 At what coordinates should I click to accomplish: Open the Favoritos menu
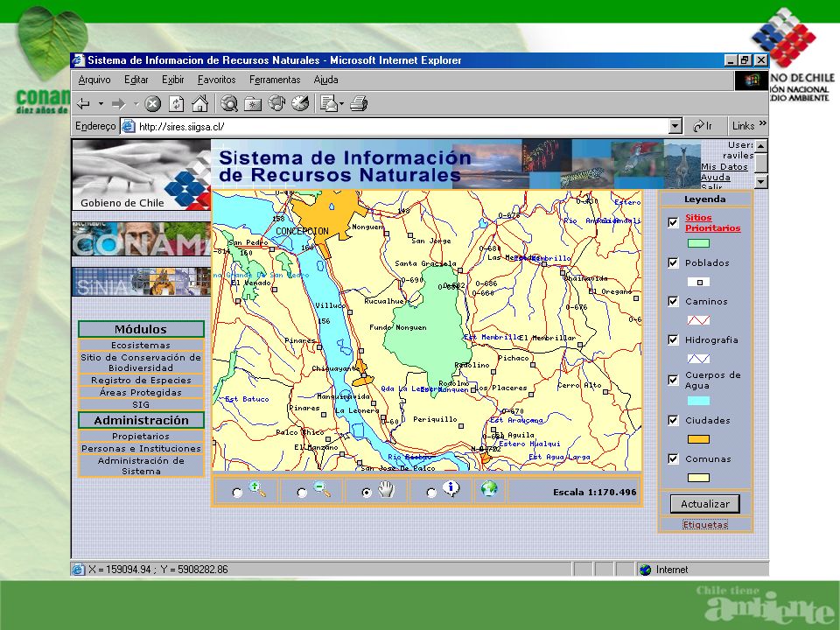(216, 80)
